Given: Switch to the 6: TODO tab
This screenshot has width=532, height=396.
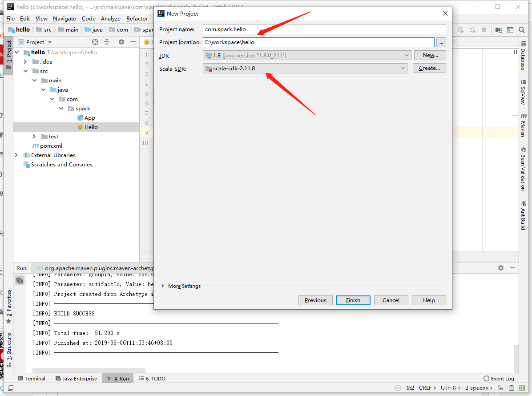Looking at the screenshot, I should pos(152,378).
